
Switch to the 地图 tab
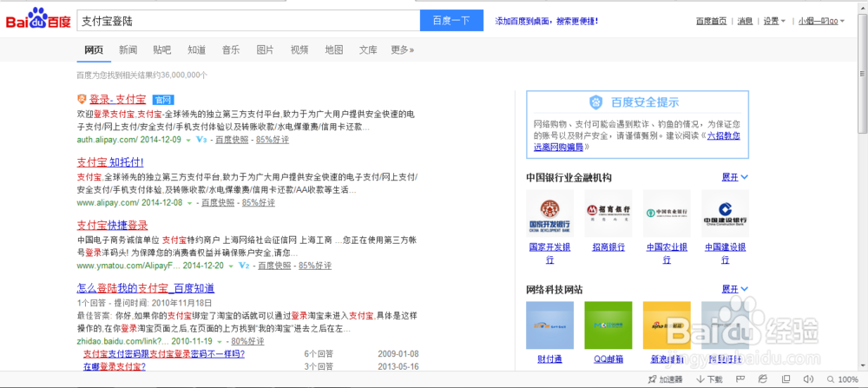(x=334, y=49)
